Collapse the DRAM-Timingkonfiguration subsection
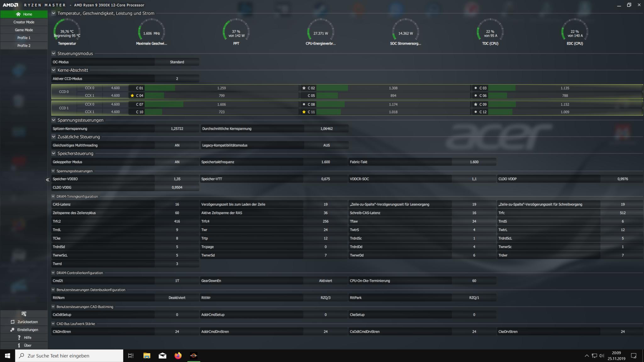The width and height of the screenshot is (644, 362). 53,196
